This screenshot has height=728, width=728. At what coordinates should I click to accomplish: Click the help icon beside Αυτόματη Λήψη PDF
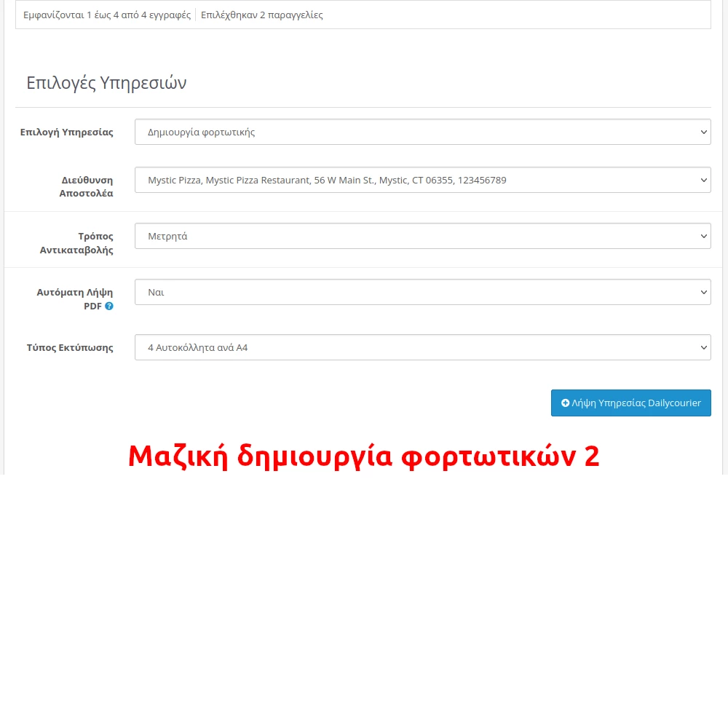tap(109, 306)
